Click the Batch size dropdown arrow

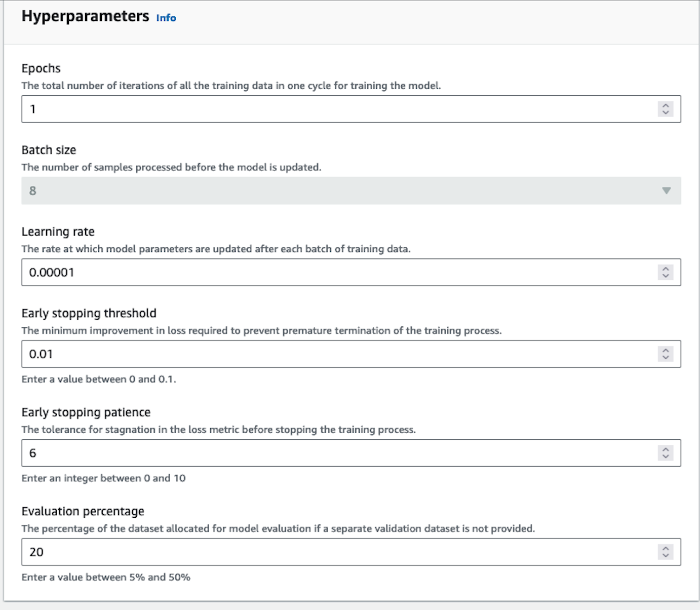coord(666,190)
